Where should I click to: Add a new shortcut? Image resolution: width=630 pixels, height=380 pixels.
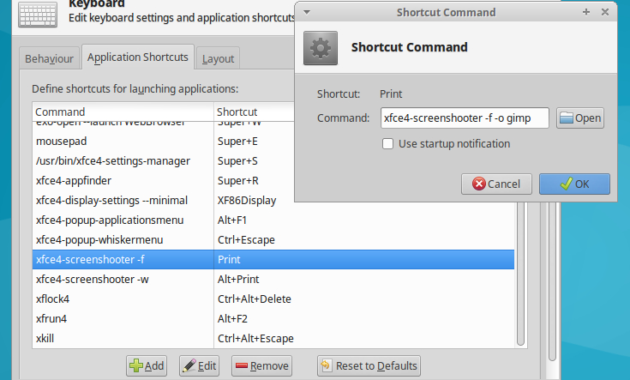[147, 366]
